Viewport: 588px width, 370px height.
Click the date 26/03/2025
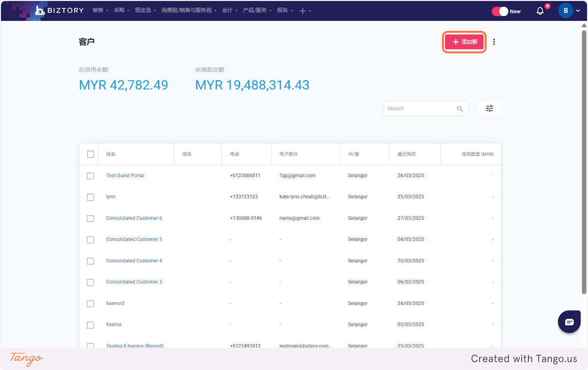(x=411, y=176)
